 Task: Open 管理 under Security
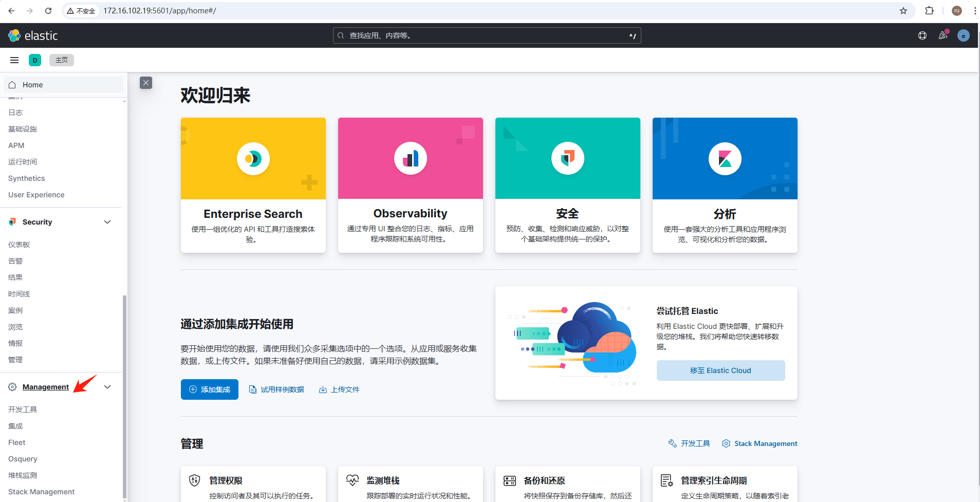click(x=15, y=360)
